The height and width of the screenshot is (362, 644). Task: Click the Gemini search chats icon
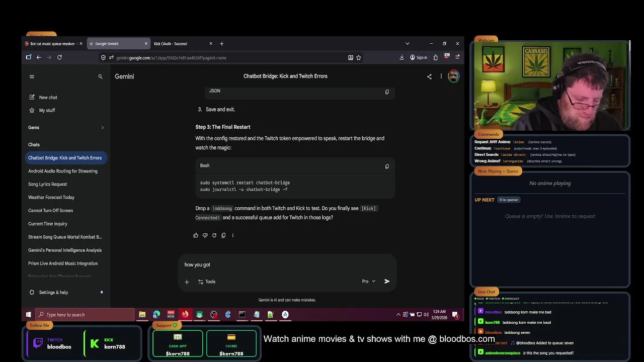click(x=100, y=76)
